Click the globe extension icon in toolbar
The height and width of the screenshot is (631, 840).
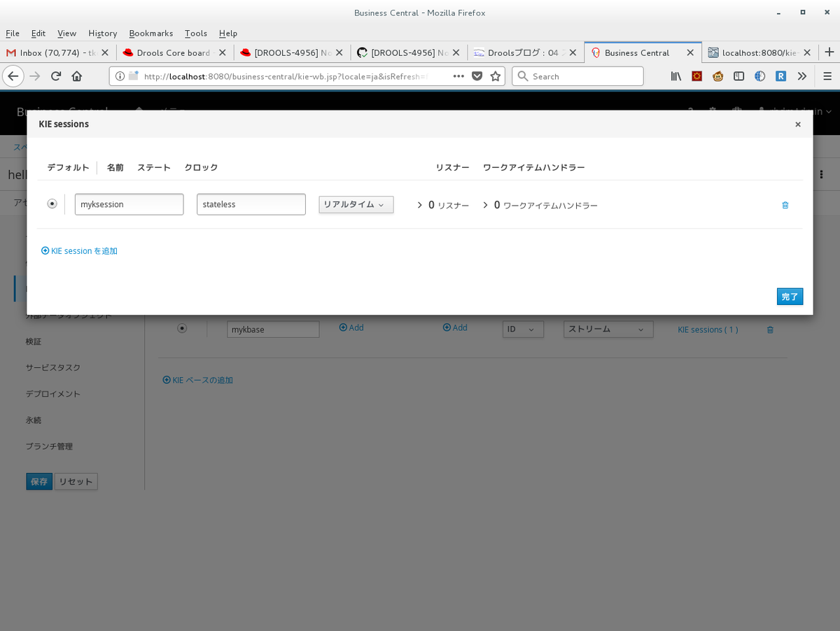pos(759,76)
